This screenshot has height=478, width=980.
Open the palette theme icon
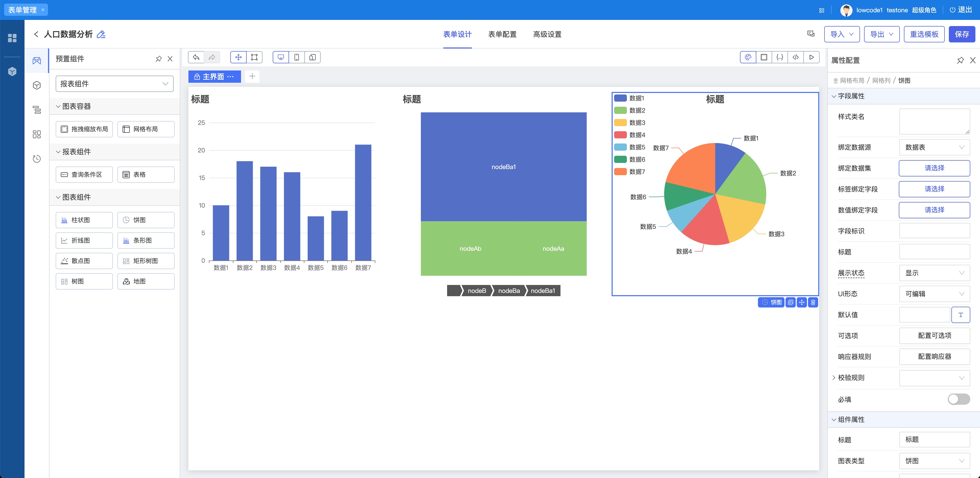[x=748, y=57]
